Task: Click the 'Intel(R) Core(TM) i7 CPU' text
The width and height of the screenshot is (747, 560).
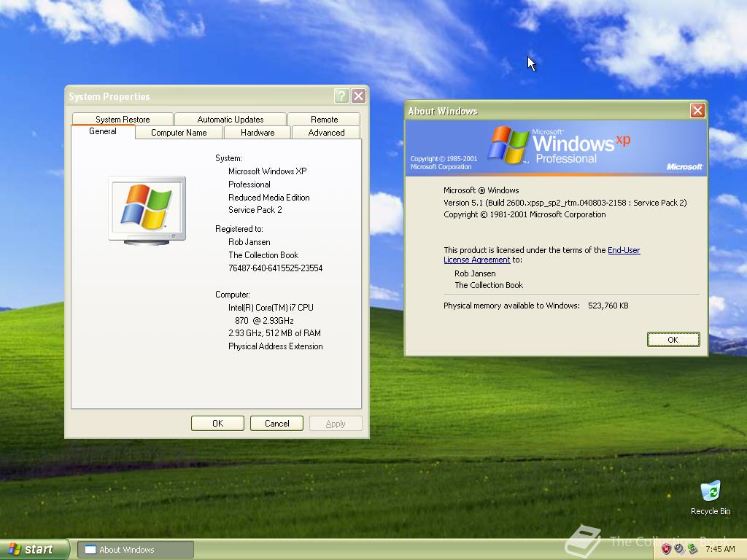Action: [x=271, y=308]
